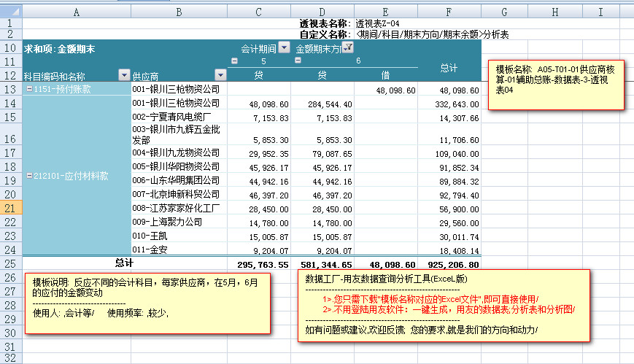Image resolution: width=634 pixels, height=364 pixels.
Task: Select column C header
Action: click(259, 12)
